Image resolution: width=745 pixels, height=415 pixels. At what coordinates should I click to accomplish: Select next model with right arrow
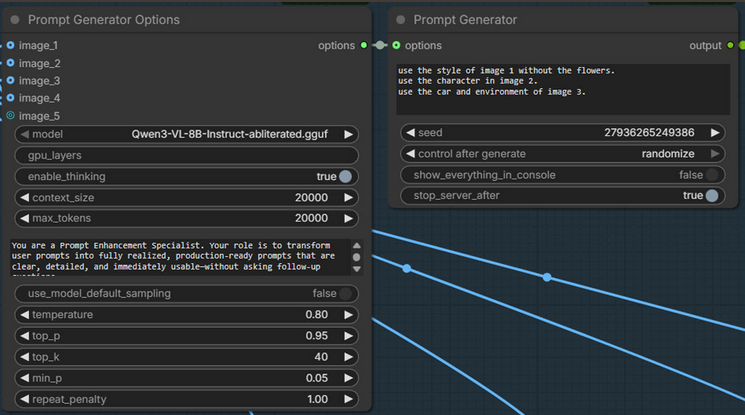point(348,134)
